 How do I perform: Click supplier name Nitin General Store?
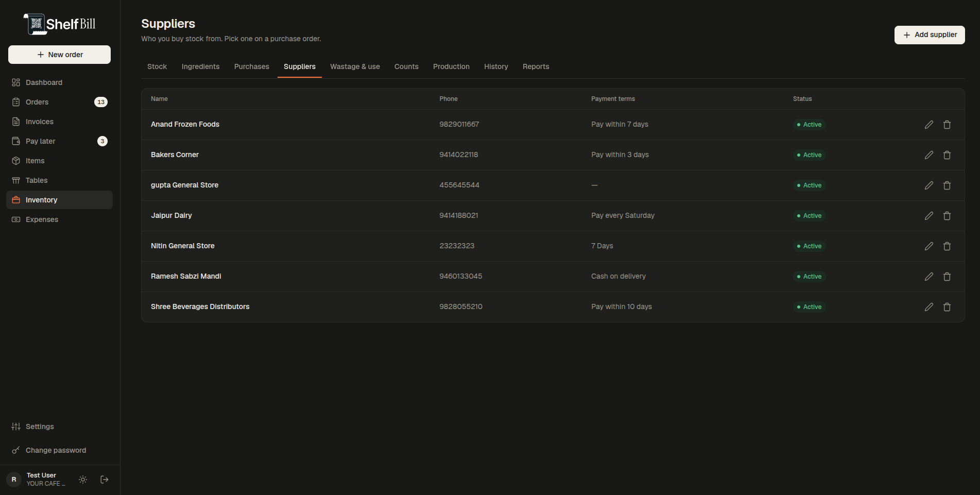click(x=183, y=246)
